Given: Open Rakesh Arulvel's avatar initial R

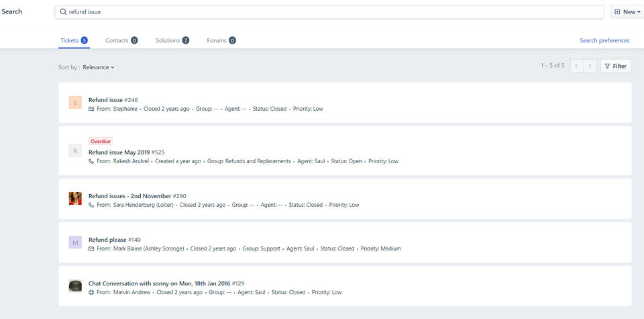Looking at the screenshot, I should pos(75,151).
